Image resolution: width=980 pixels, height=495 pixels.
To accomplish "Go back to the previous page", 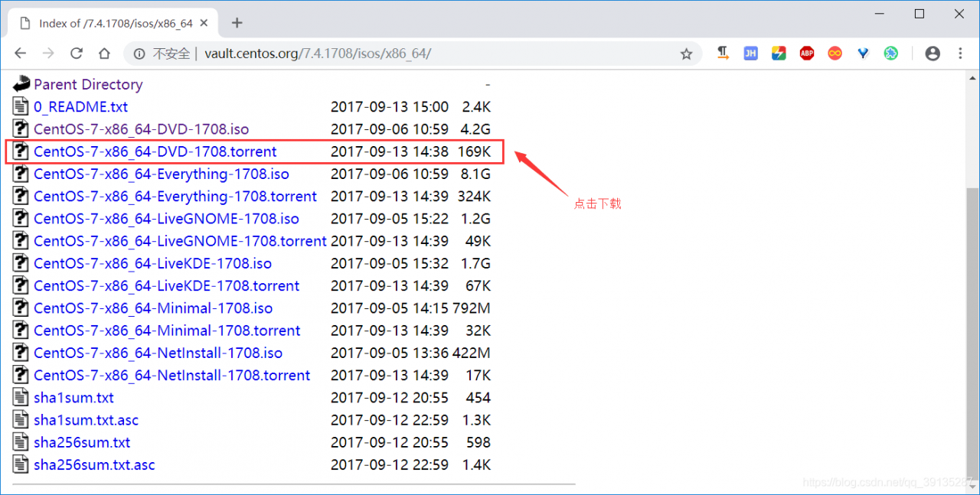I will pos(21,54).
